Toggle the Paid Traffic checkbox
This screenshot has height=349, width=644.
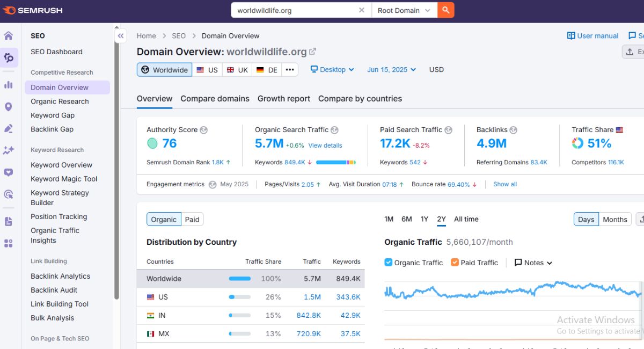click(455, 263)
